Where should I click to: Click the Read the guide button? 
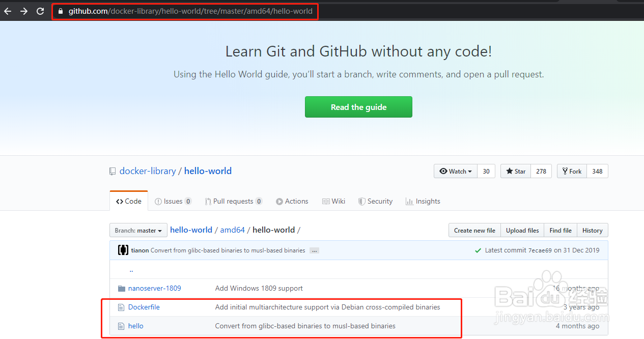point(358,107)
